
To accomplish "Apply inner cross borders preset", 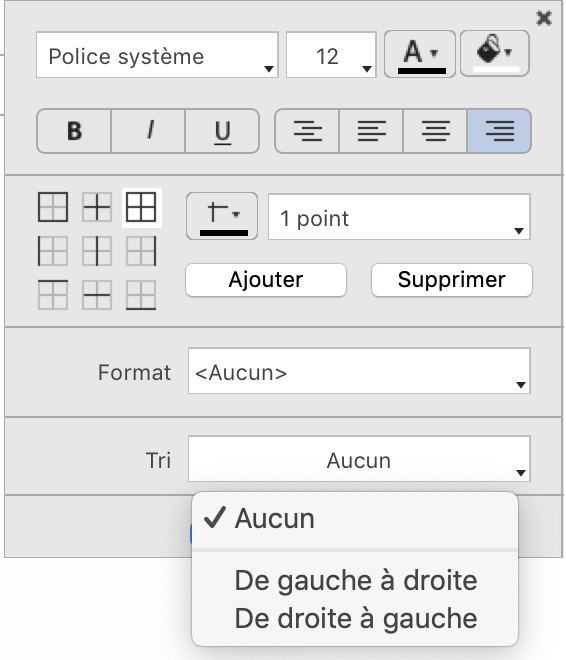I will (x=97, y=207).
